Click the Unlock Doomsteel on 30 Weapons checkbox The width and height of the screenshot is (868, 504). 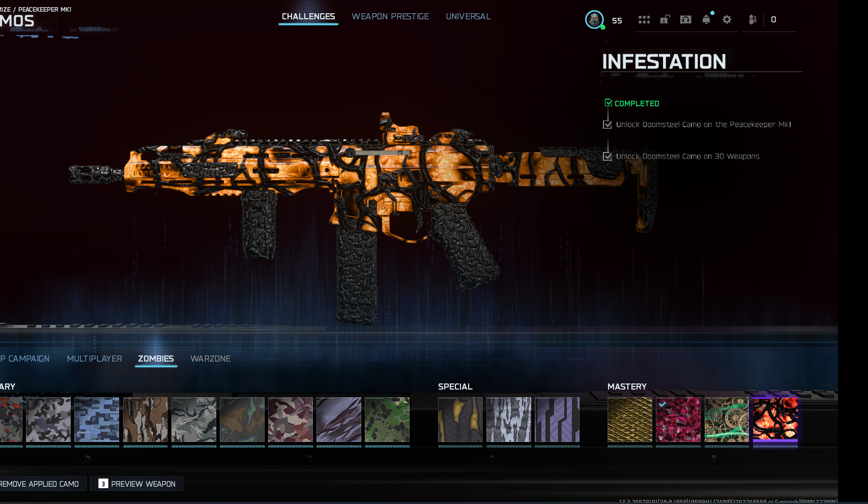click(607, 157)
